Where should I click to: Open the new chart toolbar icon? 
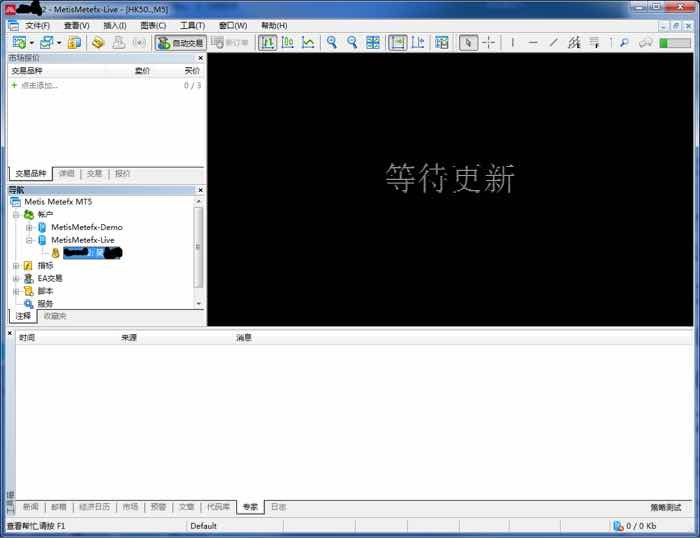point(19,42)
